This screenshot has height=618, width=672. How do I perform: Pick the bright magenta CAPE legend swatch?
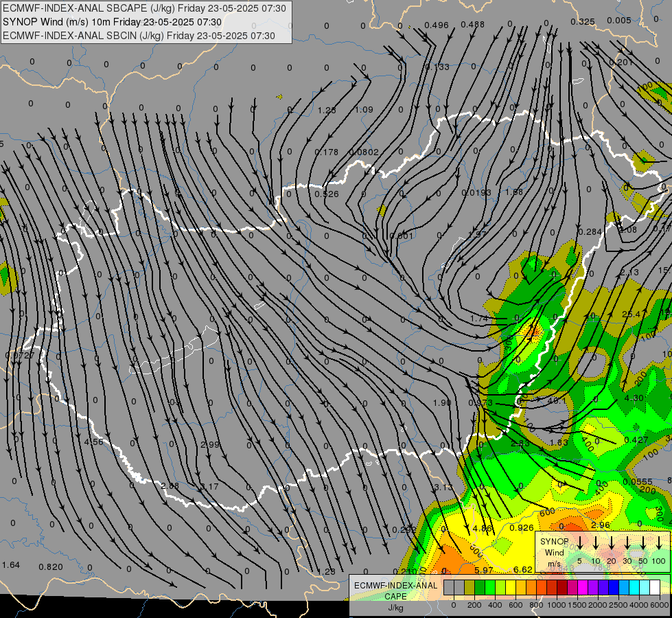click(583, 587)
